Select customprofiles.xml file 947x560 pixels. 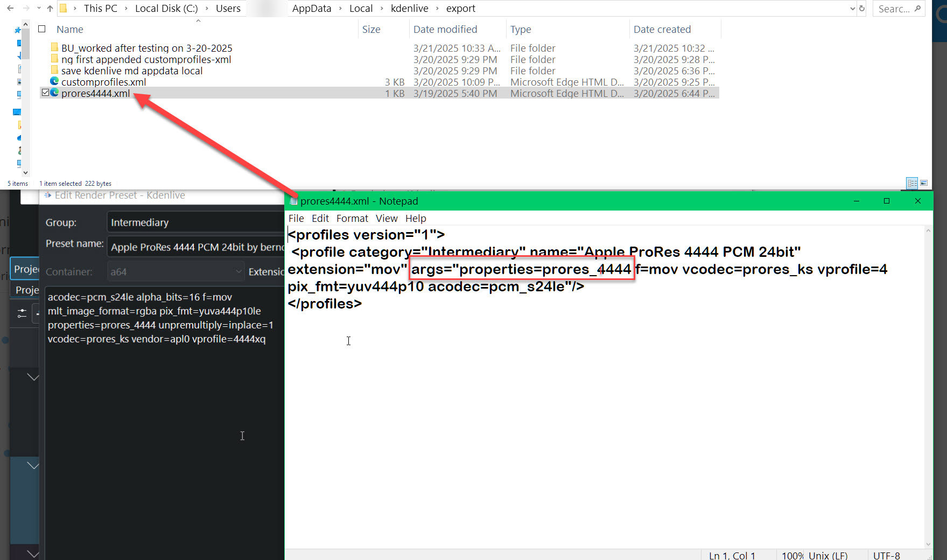pos(103,82)
